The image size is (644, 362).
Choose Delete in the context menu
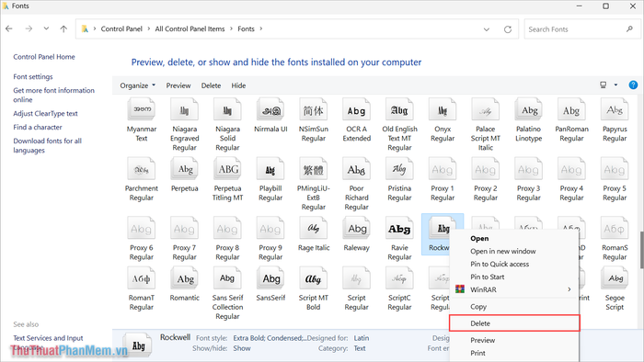click(x=514, y=323)
